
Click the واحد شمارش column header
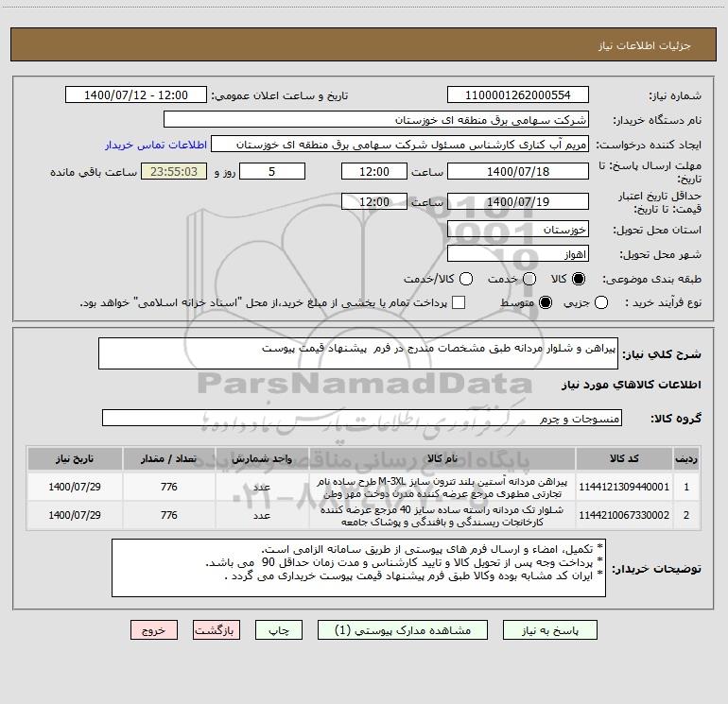point(262,458)
